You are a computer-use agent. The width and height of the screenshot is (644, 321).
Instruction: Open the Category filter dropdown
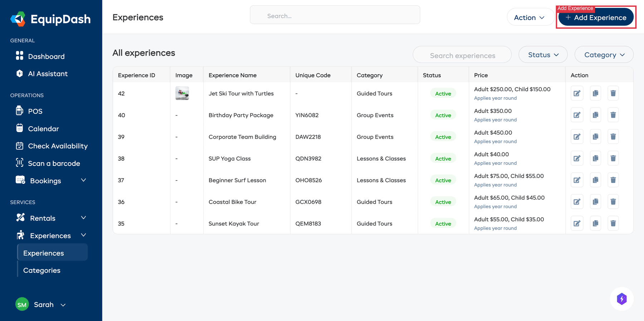click(x=604, y=55)
